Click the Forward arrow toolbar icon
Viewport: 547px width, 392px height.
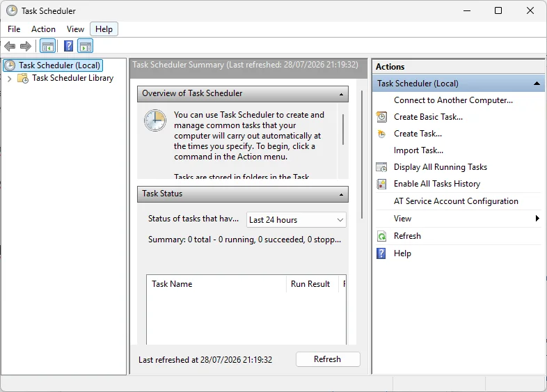(x=26, y=46)
